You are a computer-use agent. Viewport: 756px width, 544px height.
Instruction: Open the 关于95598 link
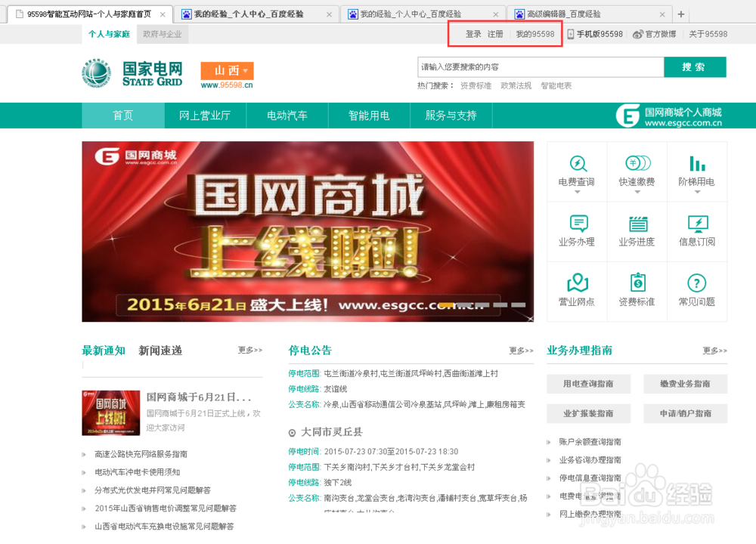coord(708,34)
